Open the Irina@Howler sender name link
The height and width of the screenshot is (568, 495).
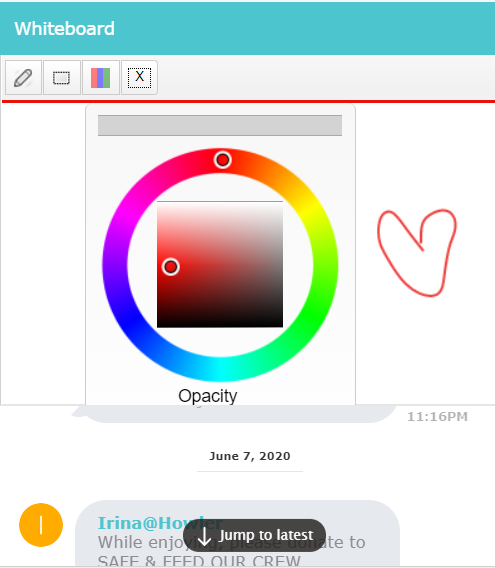[x=160, y=523]
